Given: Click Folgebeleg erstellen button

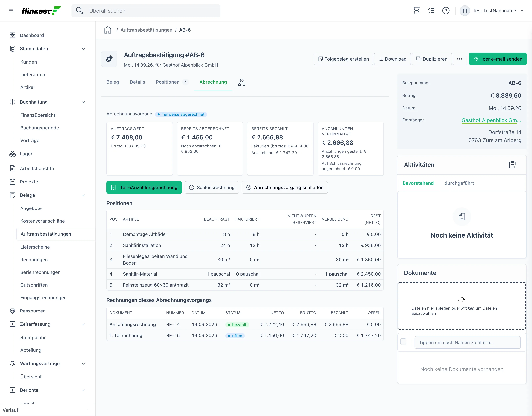Looking at the screenshot, I should click(x=343, y=59).
